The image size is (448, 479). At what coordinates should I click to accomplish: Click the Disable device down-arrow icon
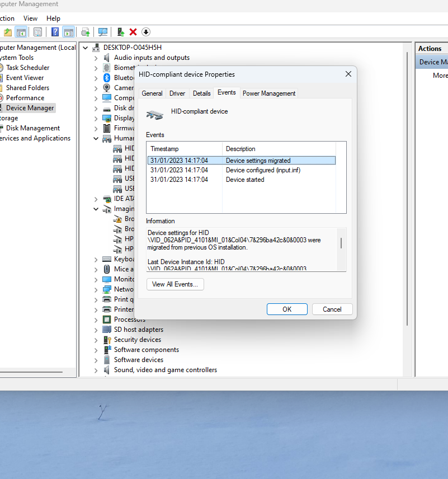[146, 32]
